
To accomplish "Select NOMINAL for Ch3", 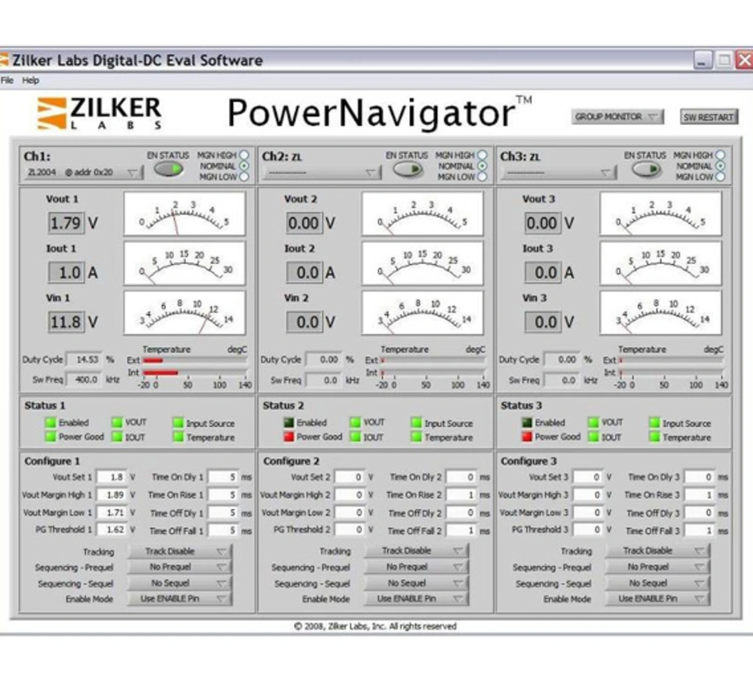I will (720, 166).
